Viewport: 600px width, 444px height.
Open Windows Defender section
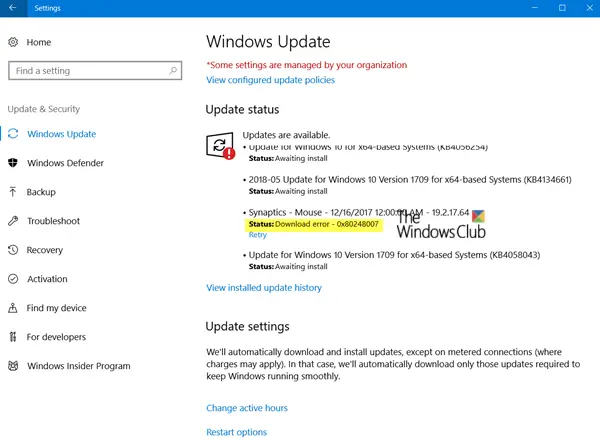tap(65, 163)
